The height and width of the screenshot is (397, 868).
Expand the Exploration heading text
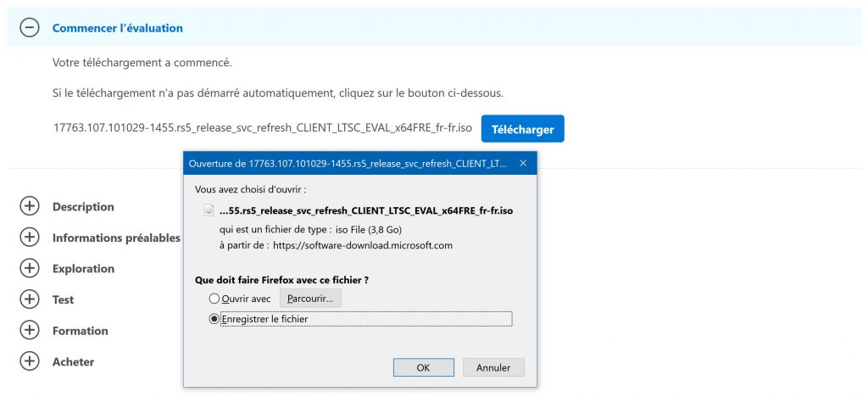coord(83,269)
